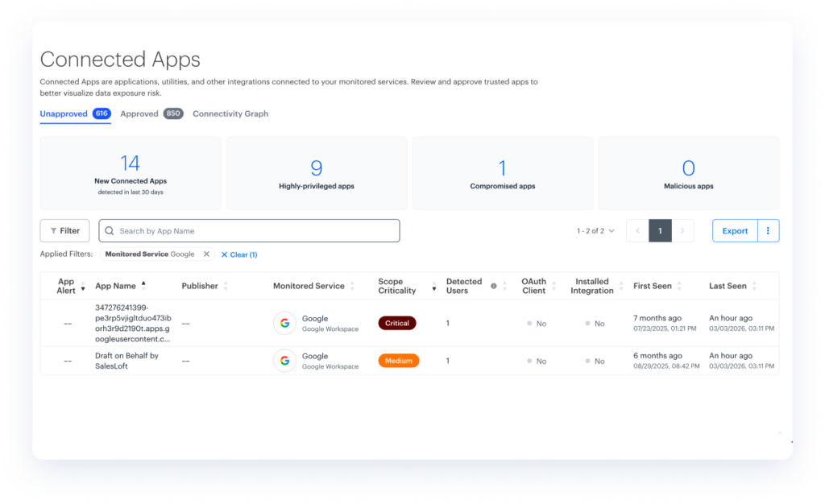Click the Export button
This screenshot has width=825, height=504.
[x=734, y=231]
